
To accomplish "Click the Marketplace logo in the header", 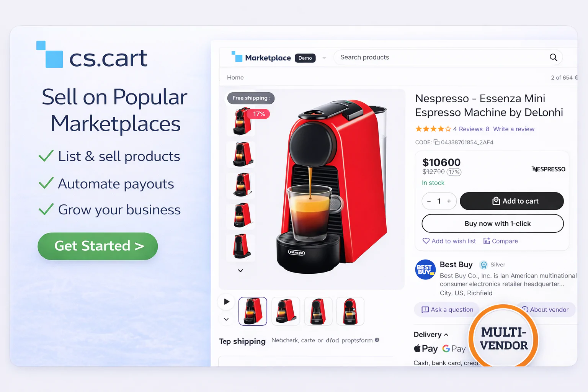I will [261, 57].
